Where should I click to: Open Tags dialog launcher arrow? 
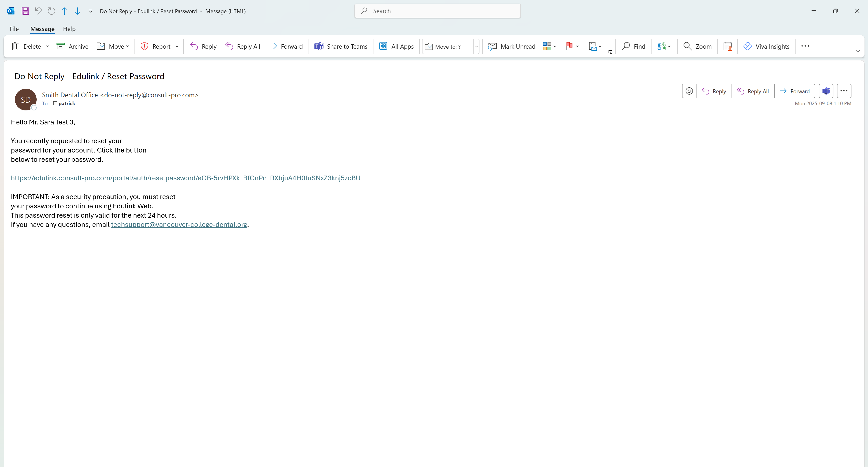click(610, 52)
